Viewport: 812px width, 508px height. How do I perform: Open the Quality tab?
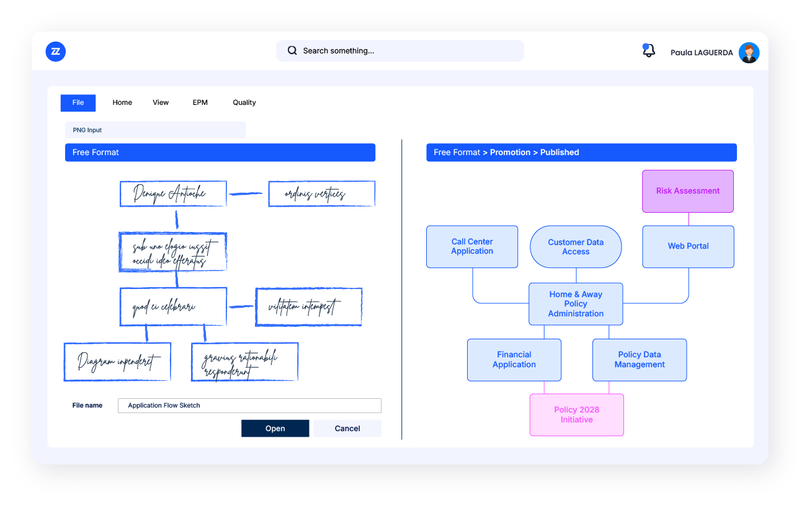(x=244, y=102)
